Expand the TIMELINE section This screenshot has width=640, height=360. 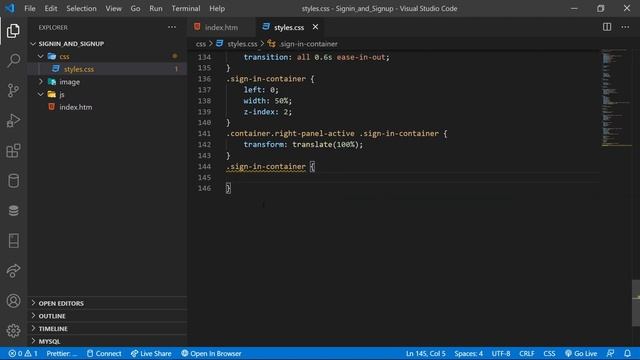pos(107,329)
